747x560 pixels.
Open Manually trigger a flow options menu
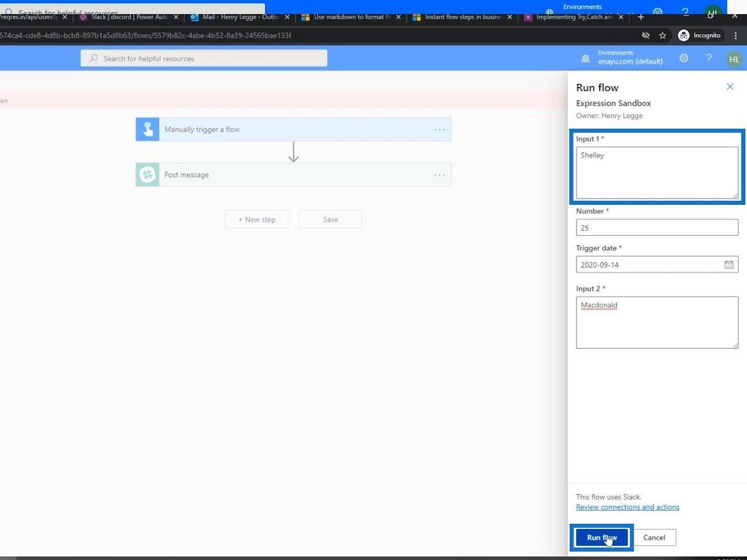[x=440, y=129]
